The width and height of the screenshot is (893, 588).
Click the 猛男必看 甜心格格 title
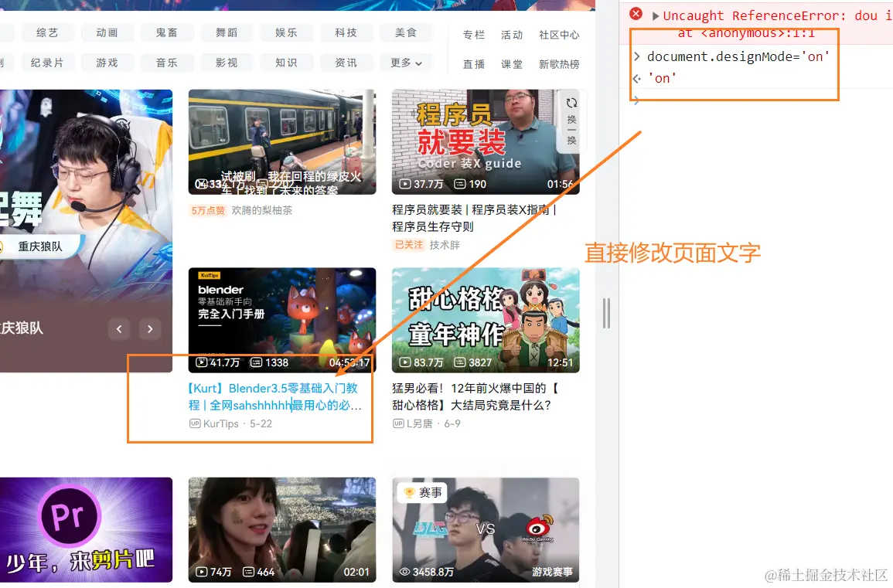[475, 396]
